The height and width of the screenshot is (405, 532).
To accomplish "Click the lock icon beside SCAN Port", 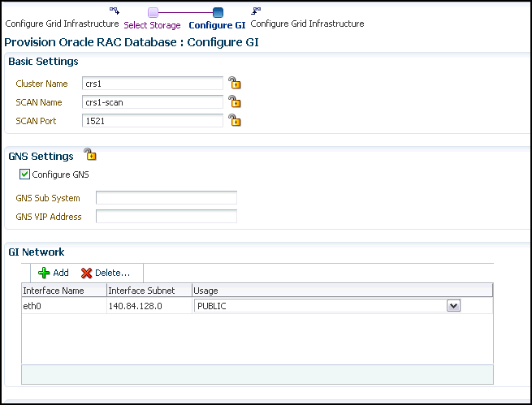I will pyautogui.click(x=235, y=120).
